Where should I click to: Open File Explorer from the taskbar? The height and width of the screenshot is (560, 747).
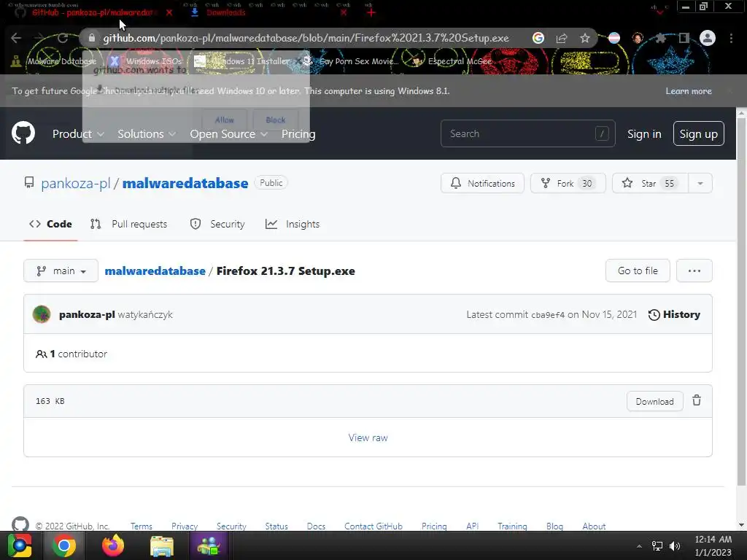point(162,545)
